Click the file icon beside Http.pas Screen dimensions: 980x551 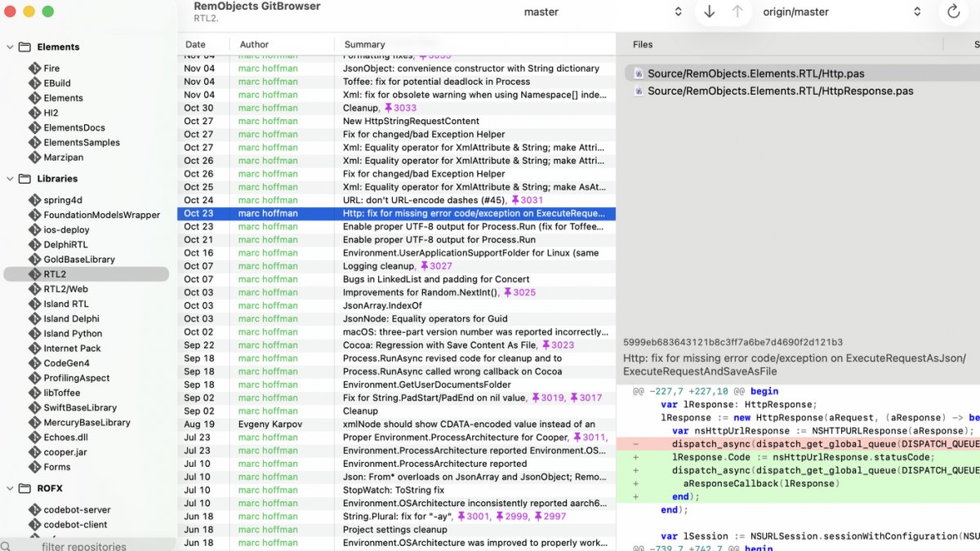(x=638, y=73)
